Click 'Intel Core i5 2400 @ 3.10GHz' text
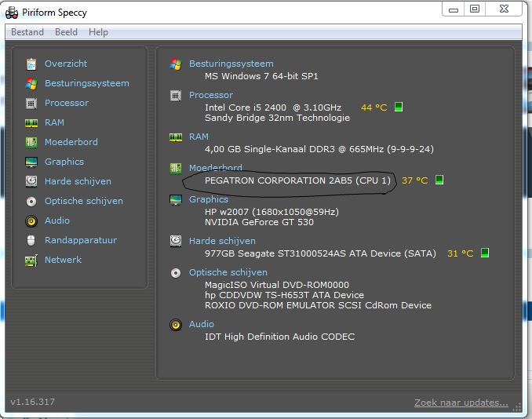 273,107
